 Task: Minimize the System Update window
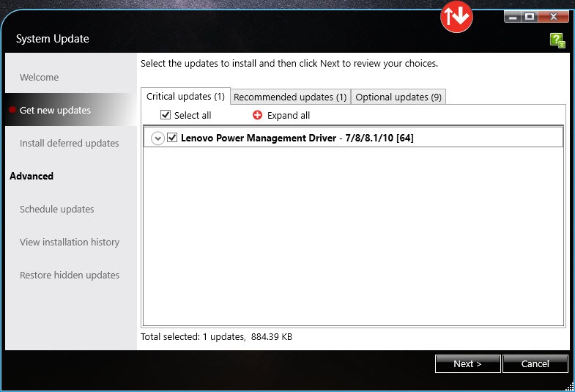[513, 17]
